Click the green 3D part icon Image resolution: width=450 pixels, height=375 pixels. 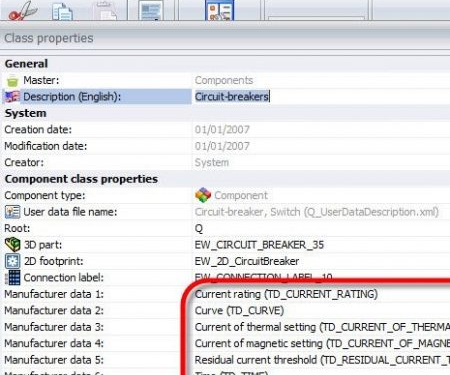13,245
